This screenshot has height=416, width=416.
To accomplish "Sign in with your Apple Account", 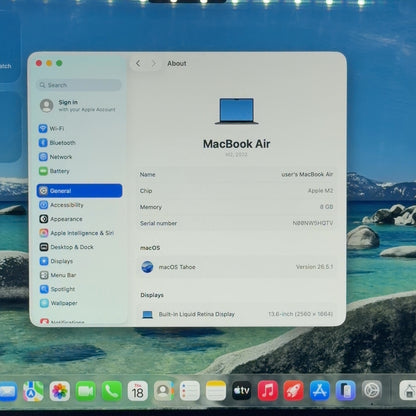I will tap(78, 106).
